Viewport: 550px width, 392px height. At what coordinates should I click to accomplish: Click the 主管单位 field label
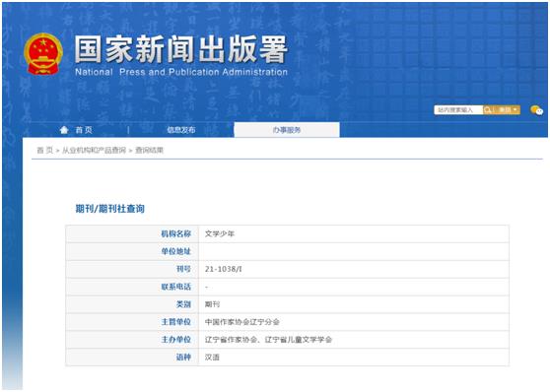pos(176,322)
